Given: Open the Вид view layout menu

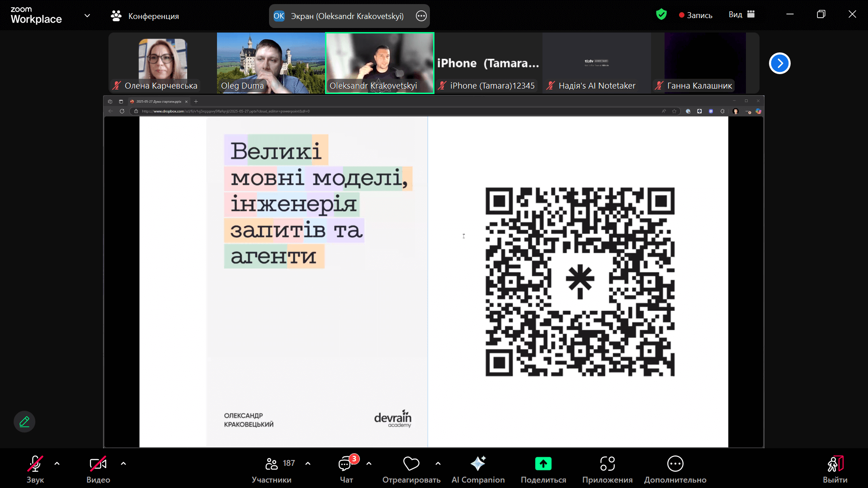Looking at the screenshot, I should pyautogui.click(x=742, y=14).
